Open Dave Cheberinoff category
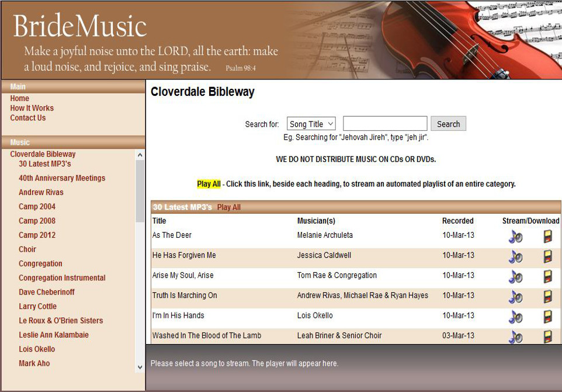562x392 pixels. [47, 292]
